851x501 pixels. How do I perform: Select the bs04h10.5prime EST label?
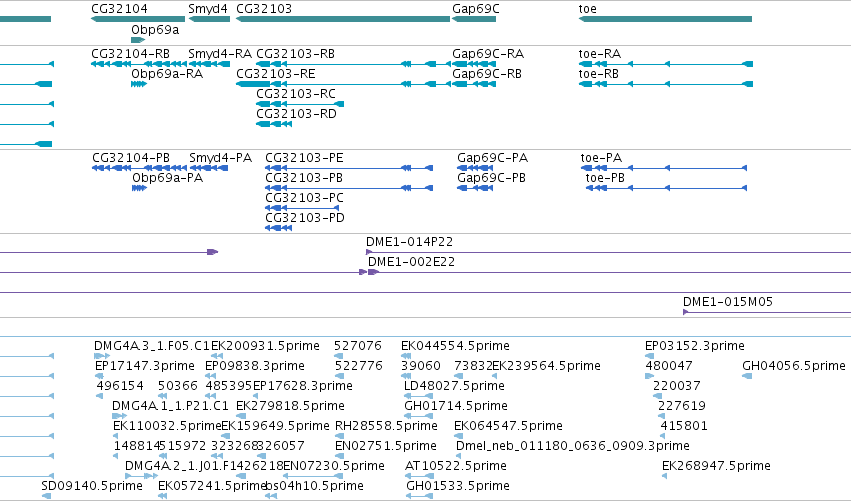coord(314,487)
